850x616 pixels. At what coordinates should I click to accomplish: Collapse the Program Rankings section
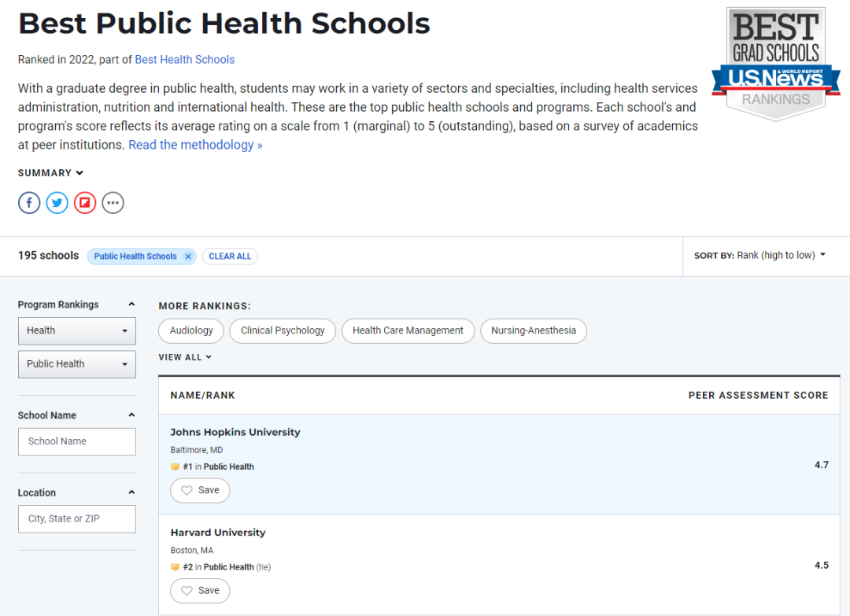coord(131,304)
